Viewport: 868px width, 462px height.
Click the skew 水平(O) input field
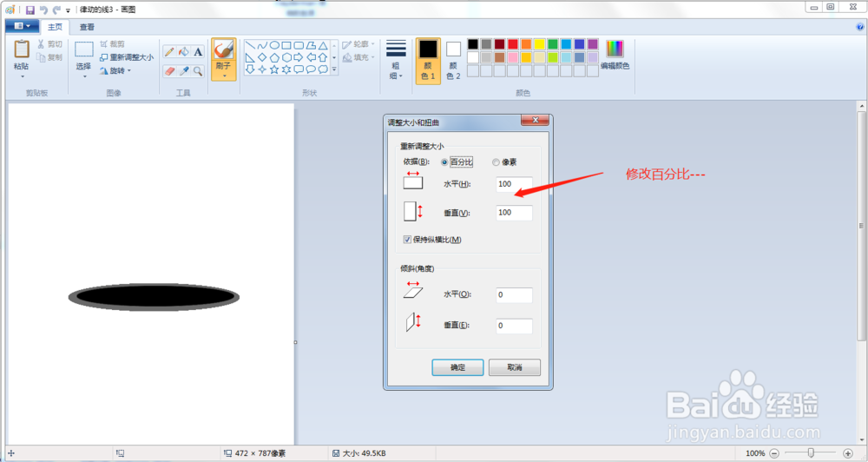tap(514, 295)
